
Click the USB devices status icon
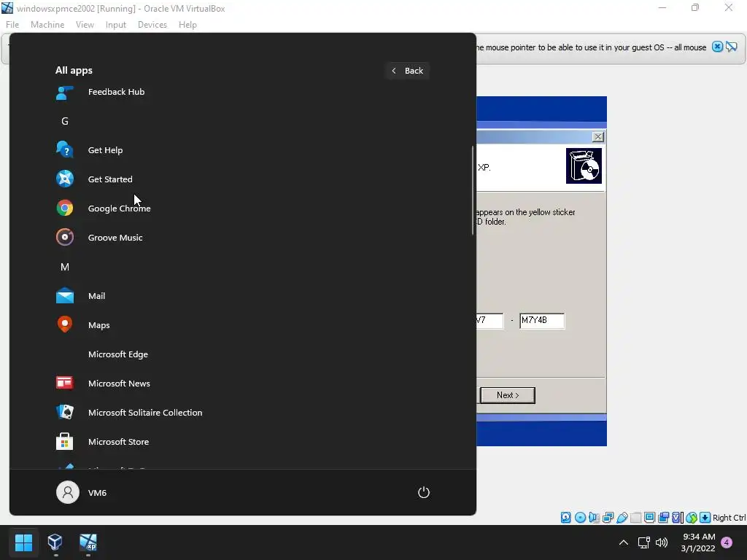click(x=622, y=518)
